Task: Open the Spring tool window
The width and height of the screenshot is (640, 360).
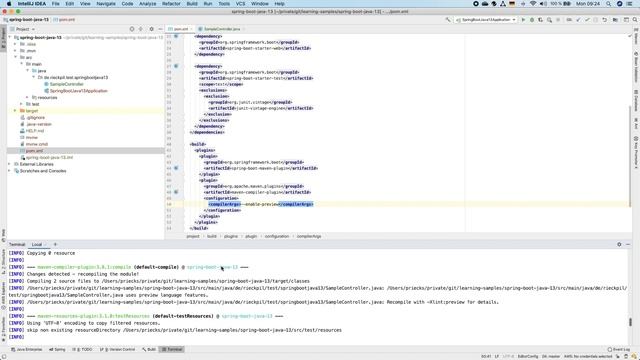Action: tap(57, 349)
